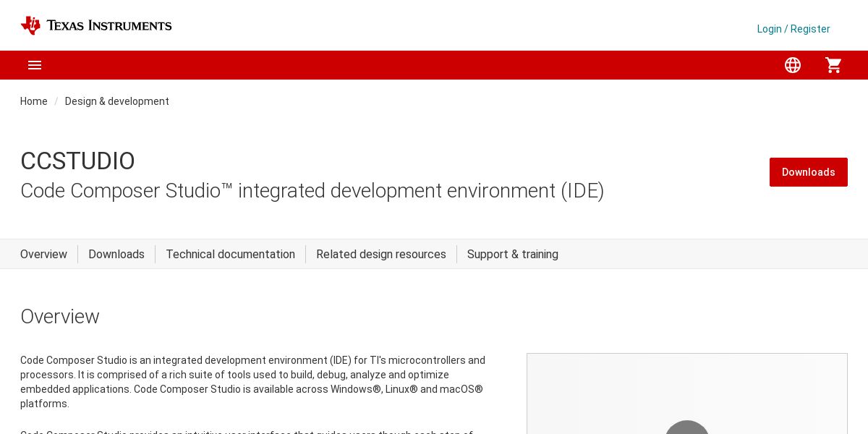The height and width of the screenshot is (434, 868).
Task: Click the overview paragraph starting "Code Composer Studio is"
Action: pyautogui.click(x=253, y=382)
